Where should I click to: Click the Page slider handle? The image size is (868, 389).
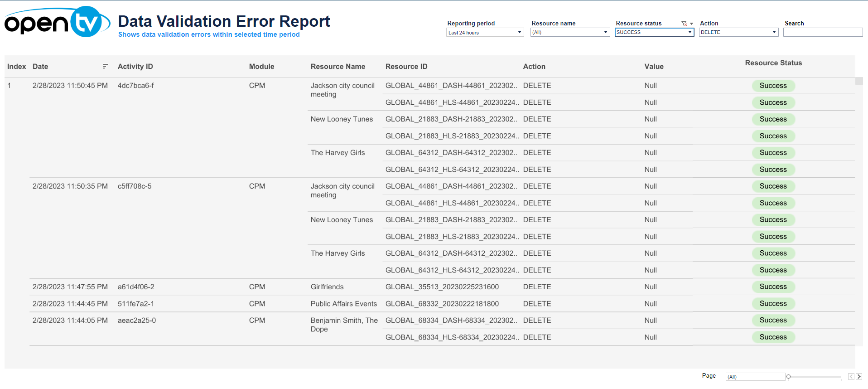(789, 377)
